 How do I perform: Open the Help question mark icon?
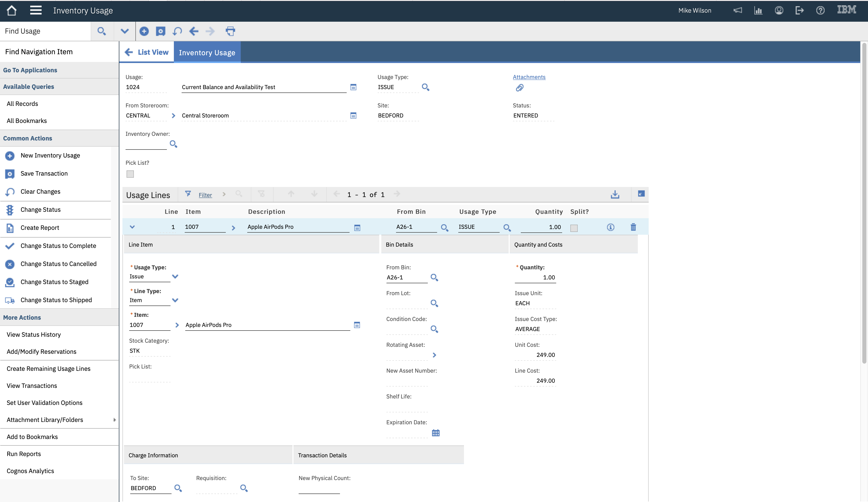tap(820, 10)
